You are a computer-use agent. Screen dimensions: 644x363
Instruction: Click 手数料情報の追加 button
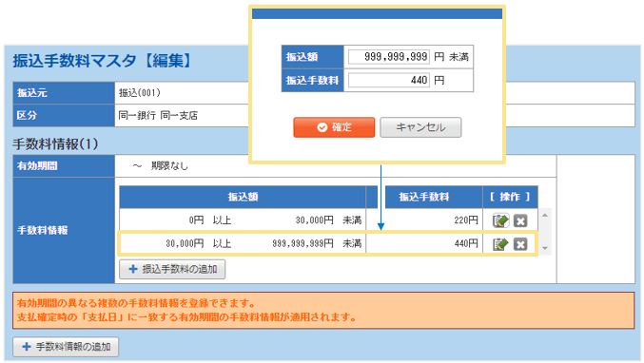coord(66,347)
